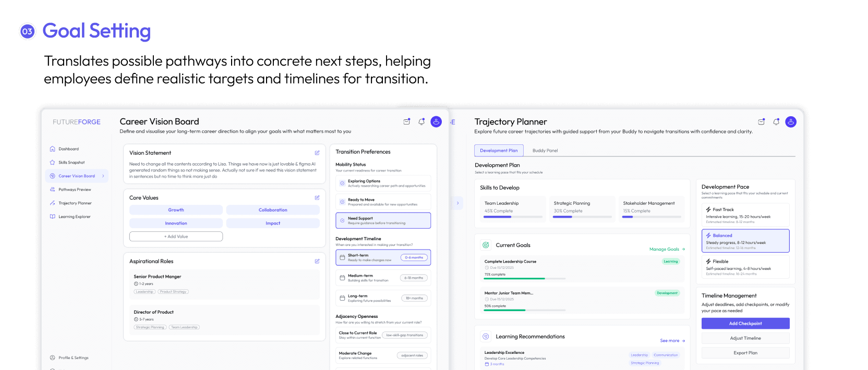The width and height of the screenshot is (868, 370).
Task: Click the Development badge on mentor goal
Action: [x=667, y=293]
